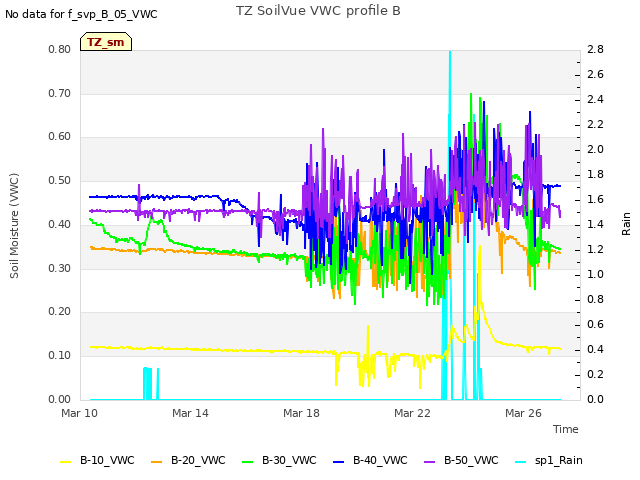Select the B-10_VWC legend entry
Image resolution: width=640 pixels, height=480 pixels.
point(97,460)
